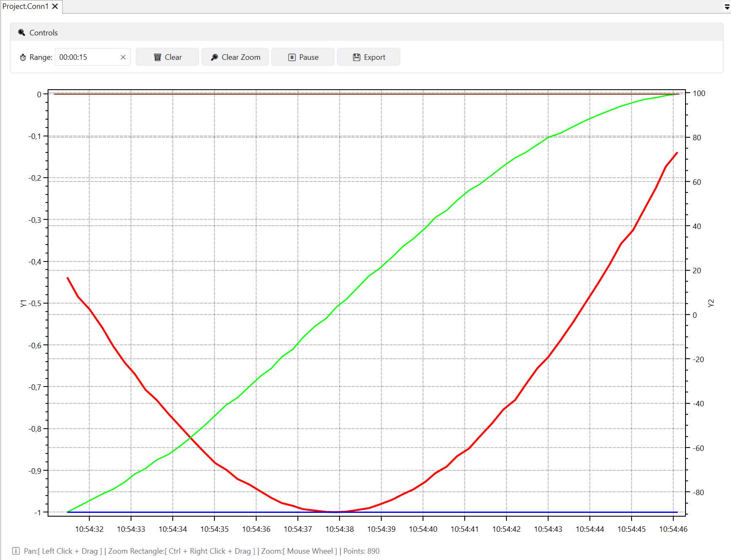Click the -1 tick on Y1 axis
This screenshot has width=731, height=560.
click(38, 512)
